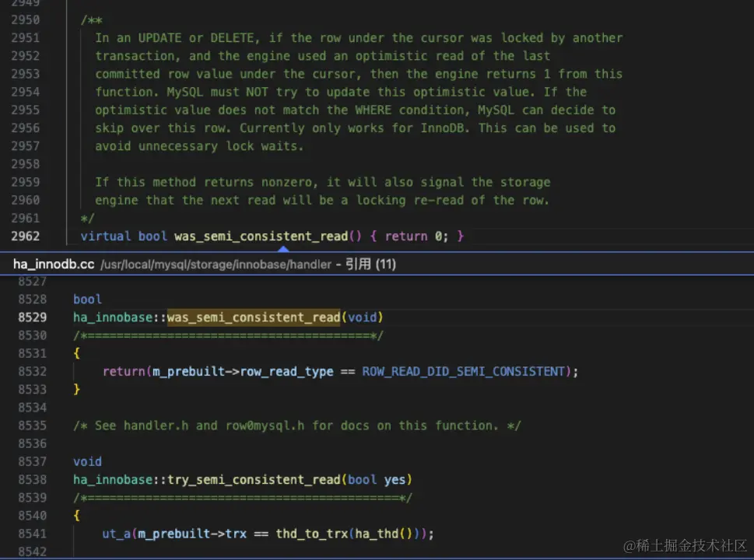Click thd_to_trx on line 8541
Screen dimensions: 754x560
[311, 534]
